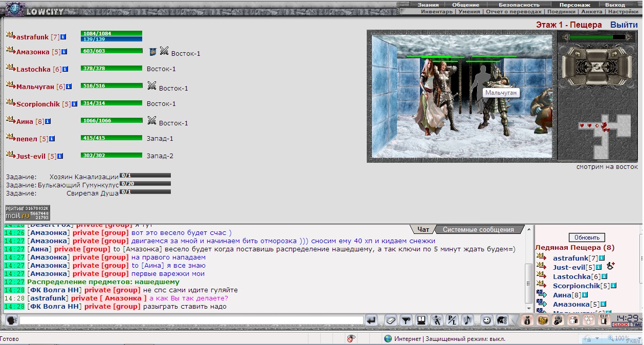
Task: Click add-person icon beside Just-evil in room list
Action: pyautogui.click(x=610, y=266)
